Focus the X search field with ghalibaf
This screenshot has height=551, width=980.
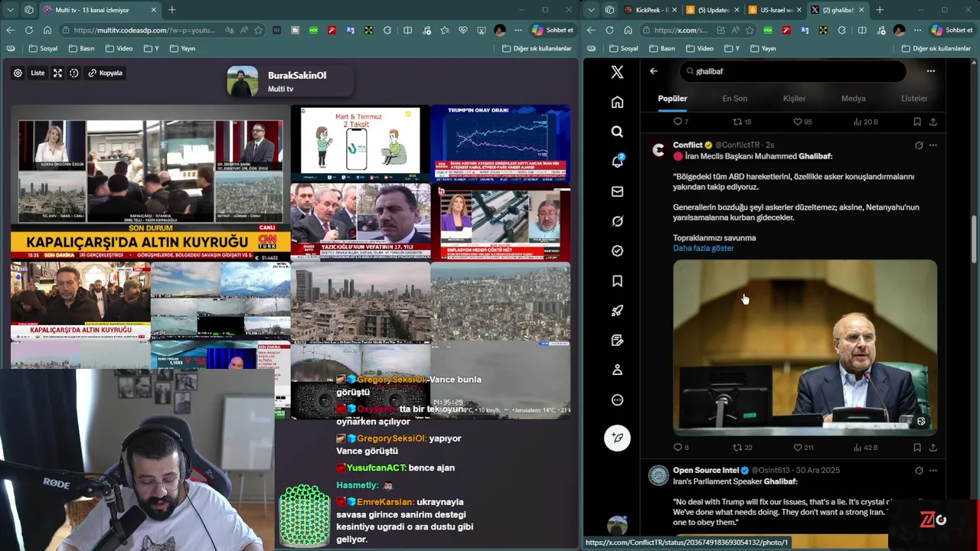pyautogui.click(x=792, y=71)
